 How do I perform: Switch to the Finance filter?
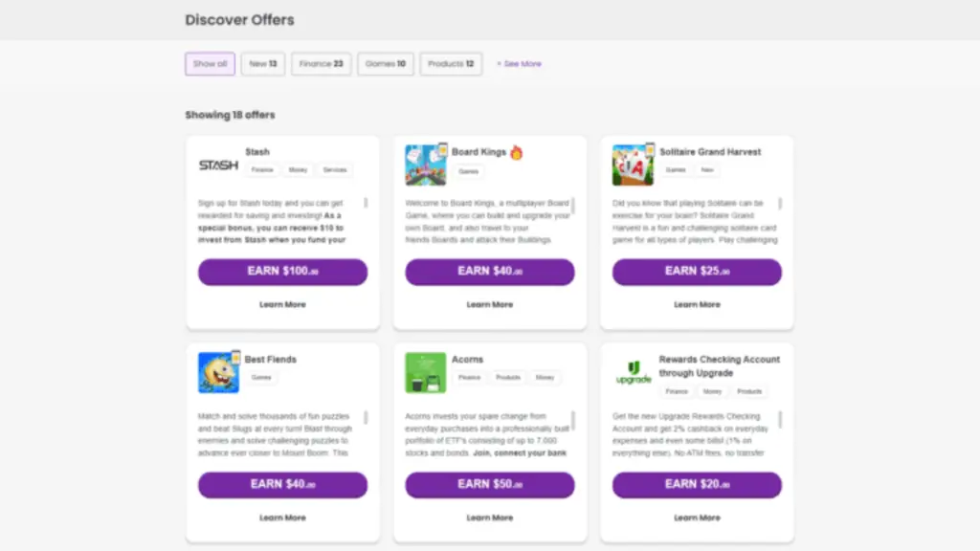tap(322, 64)
